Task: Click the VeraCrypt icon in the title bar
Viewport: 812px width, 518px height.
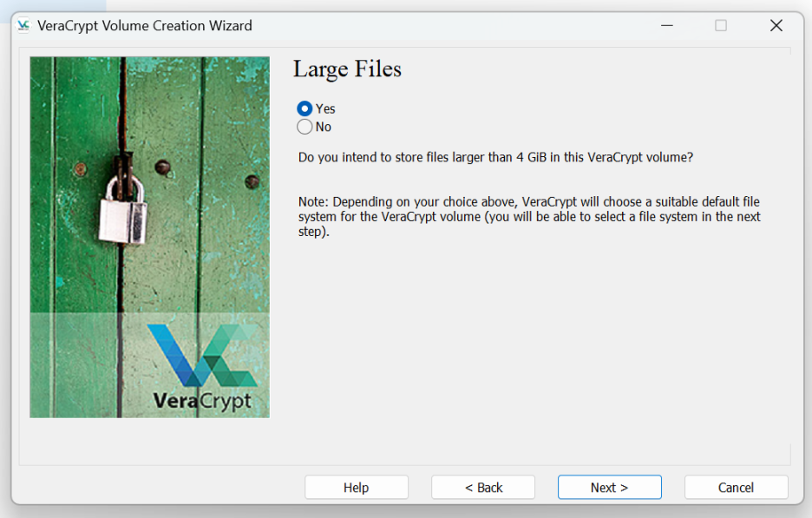Action: coord(23,25)
